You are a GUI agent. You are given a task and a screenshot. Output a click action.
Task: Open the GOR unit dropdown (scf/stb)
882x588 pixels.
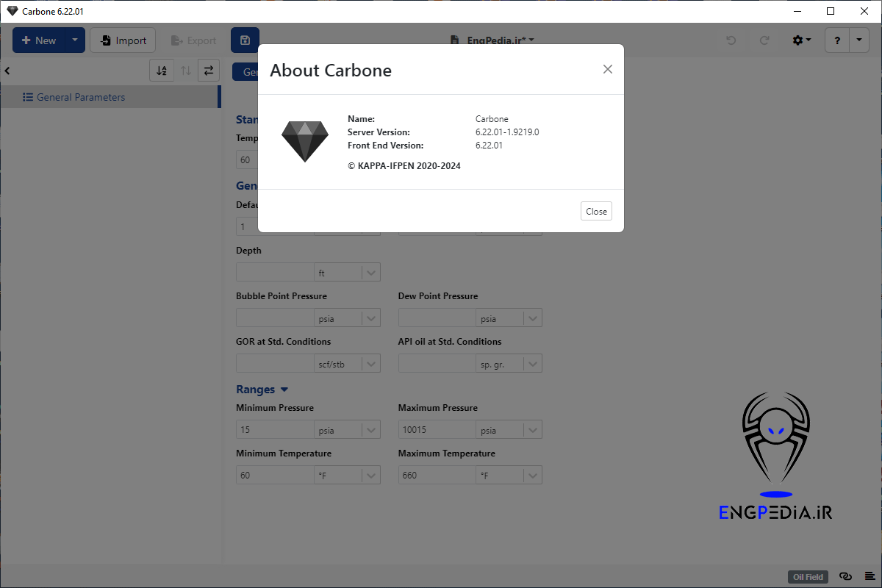coord(371,364)
